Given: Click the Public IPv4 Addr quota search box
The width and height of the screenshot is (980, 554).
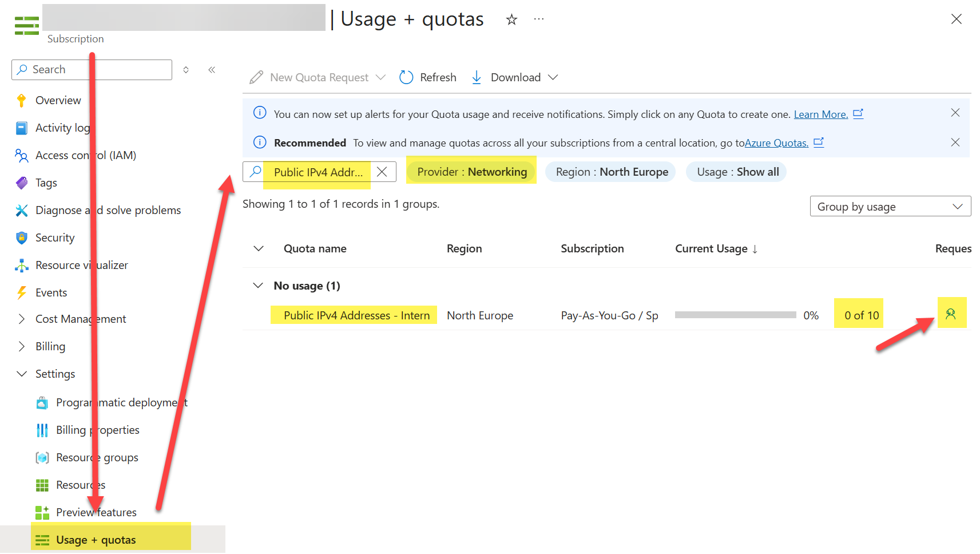Looking at the screenshot, I should click(319, 172).
